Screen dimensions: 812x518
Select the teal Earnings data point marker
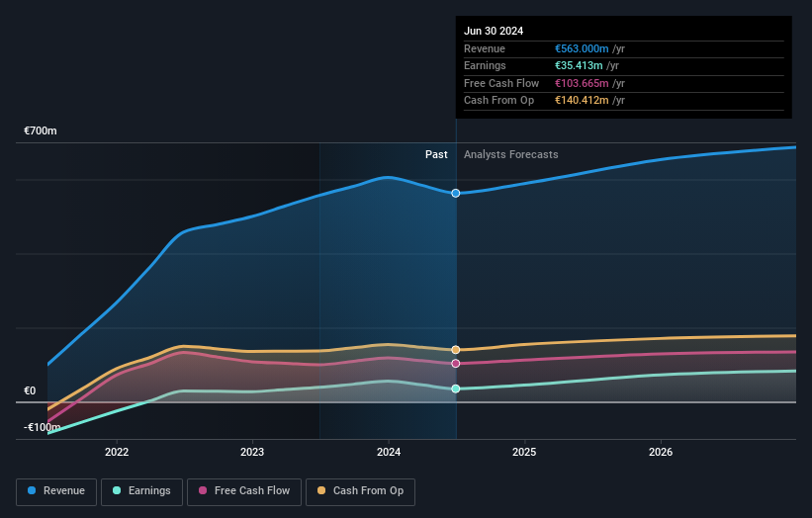tap(456, 388)
